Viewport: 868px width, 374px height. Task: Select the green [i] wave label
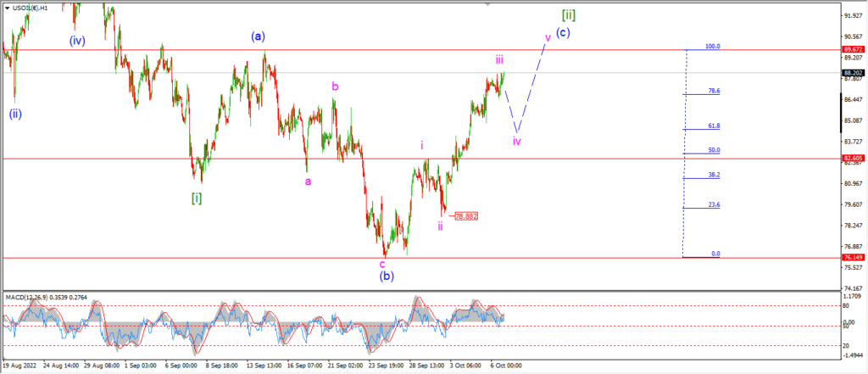point(197,198)
